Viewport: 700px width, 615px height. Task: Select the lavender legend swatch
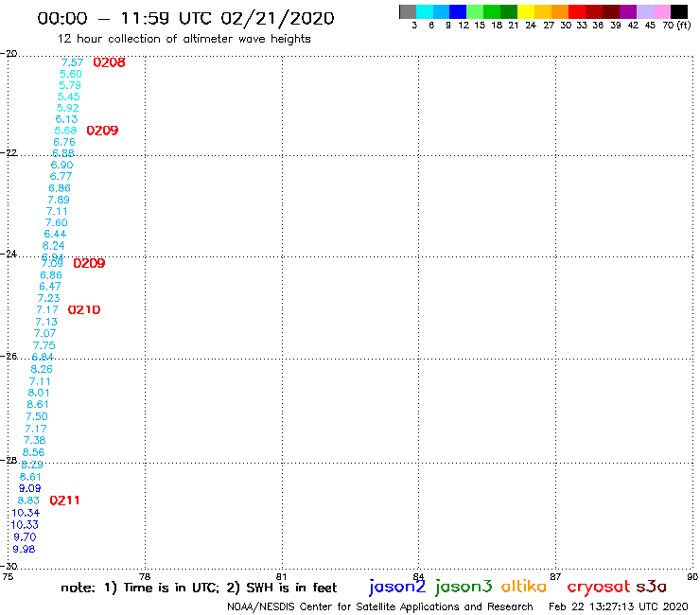(644, 11)
